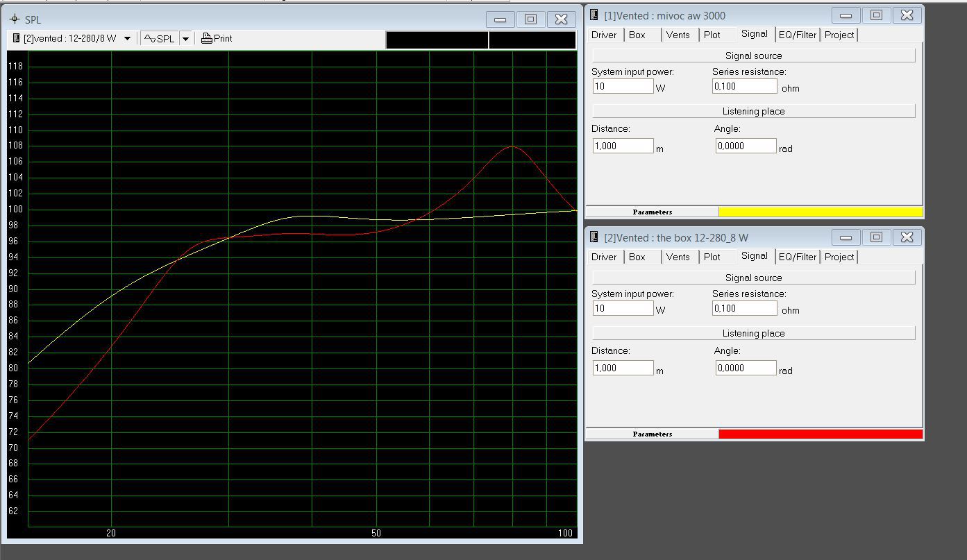Click the SPL curve type button
This screenshot has height=560, width=967.
click(x=160, y=39)
